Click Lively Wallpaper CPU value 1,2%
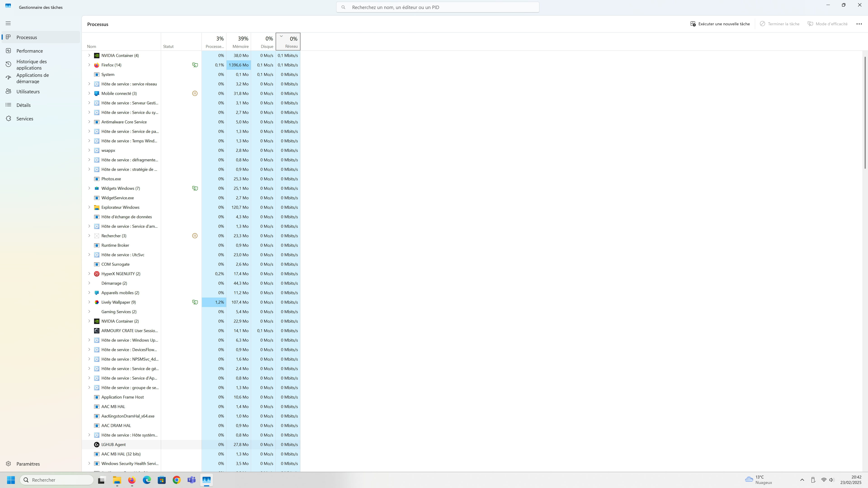The image size is (868, 488). pos(214,302)
